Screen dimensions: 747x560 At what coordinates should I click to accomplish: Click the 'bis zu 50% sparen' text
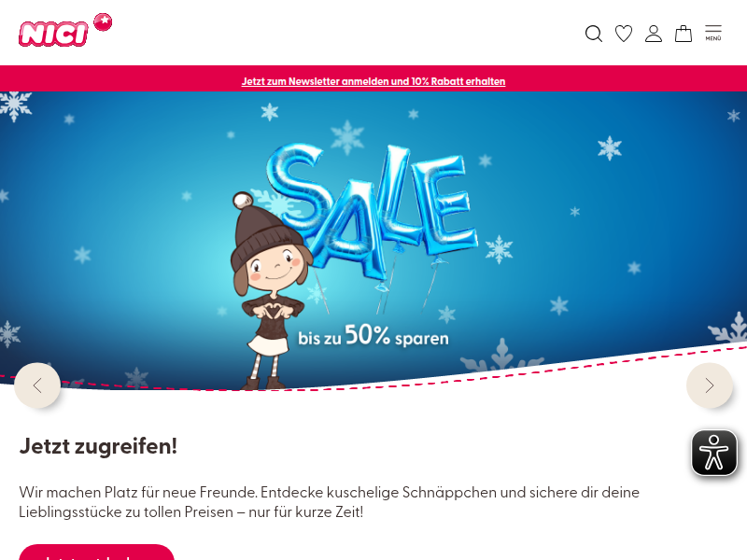(x=373, y=335)
